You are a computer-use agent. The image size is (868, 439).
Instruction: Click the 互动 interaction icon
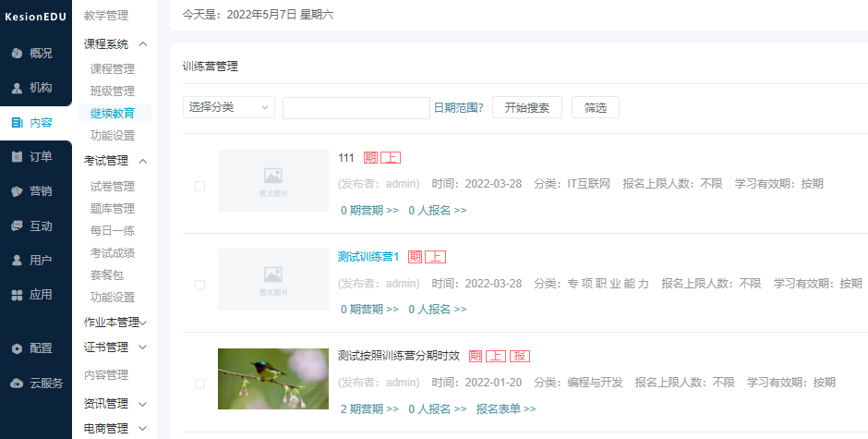click(x=17, y=226)
